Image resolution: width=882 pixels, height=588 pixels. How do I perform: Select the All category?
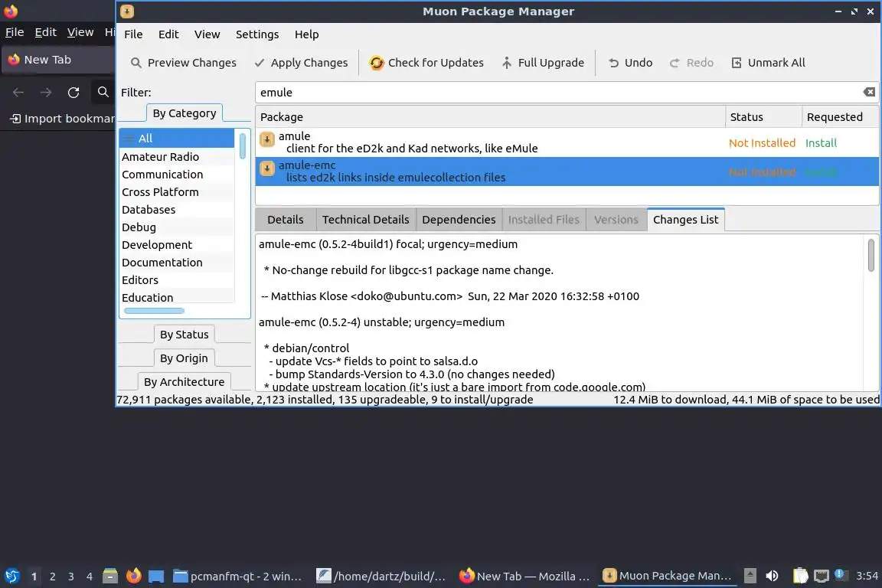point(177,138)
